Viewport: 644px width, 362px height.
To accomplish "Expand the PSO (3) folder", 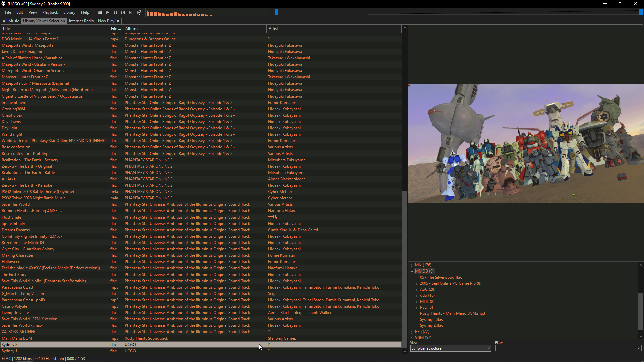I will (x=417, y=307).
